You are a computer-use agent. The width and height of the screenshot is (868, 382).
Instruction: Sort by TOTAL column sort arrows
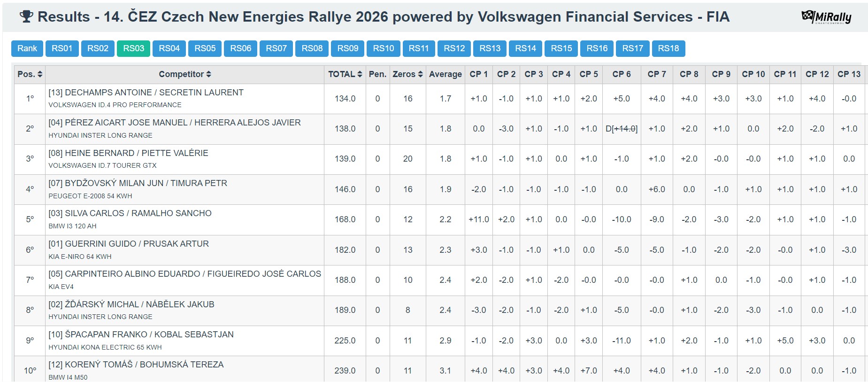(360, 74)
